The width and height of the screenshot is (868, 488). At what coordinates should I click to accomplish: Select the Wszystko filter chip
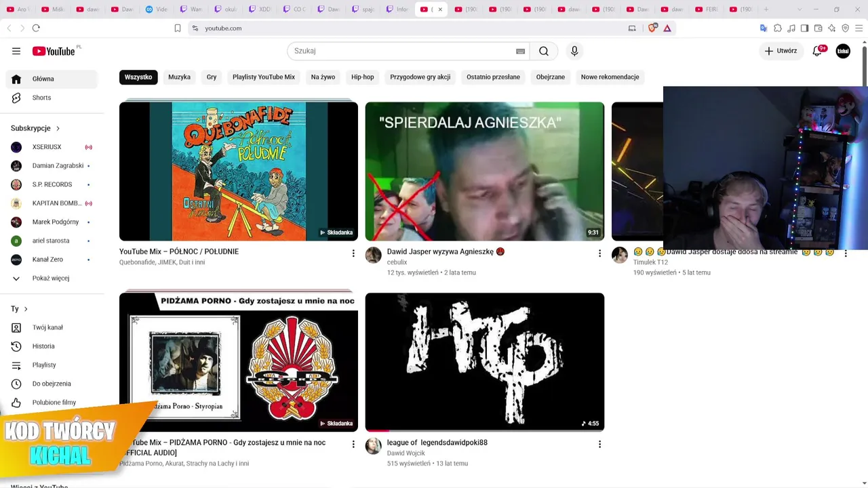pos(138,77)
